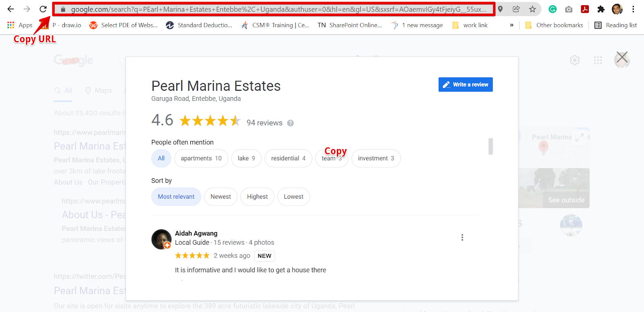644x312 pixels.
Task: Select the address bar URL
Action: (x=278, y=9)
